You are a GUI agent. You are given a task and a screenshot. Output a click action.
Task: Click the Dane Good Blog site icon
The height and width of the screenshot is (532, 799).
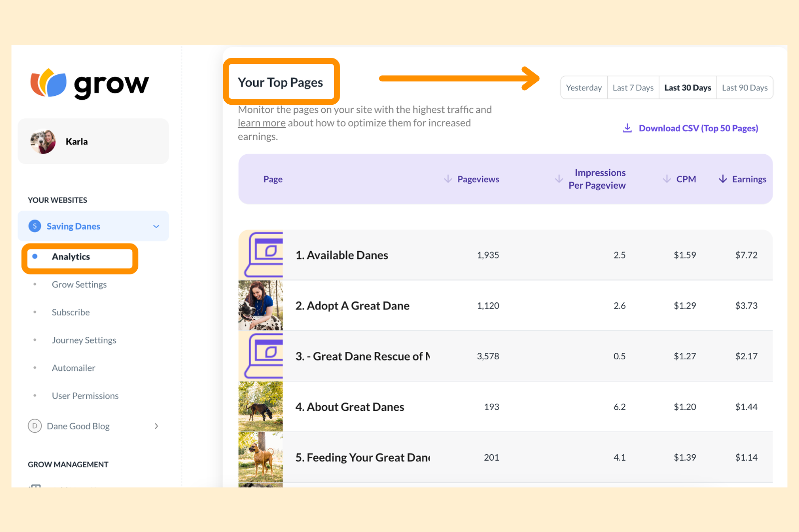pyautogui.click(x=34, y=426)
